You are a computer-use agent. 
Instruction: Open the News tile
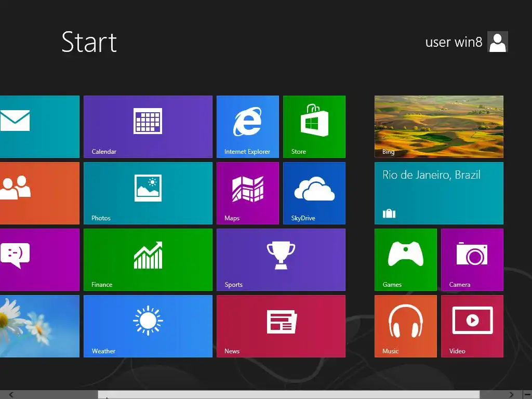281,326
